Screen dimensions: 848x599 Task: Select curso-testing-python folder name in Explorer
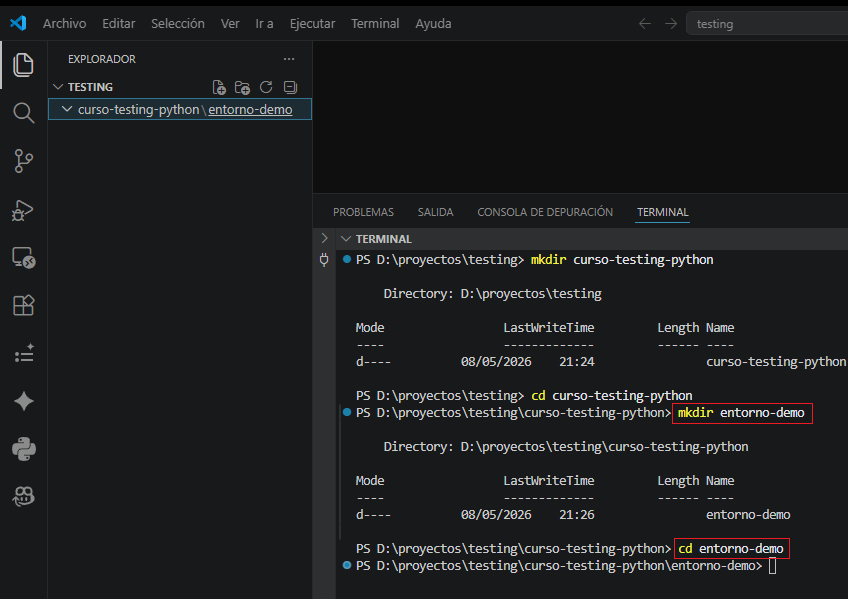(x=138, y=110)
